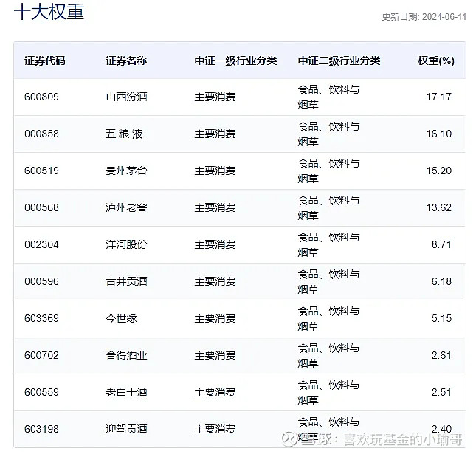The width and height of the screenshot is (476, 454).
Task: Select stock code 000596
Action: 41,281
